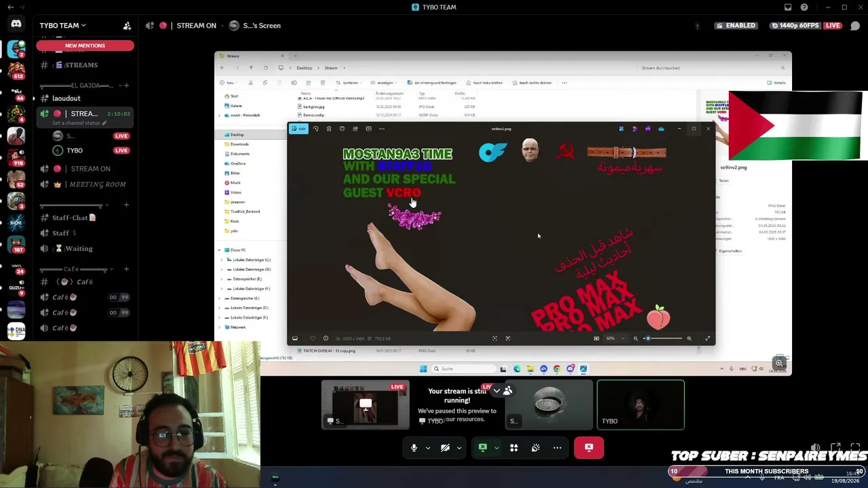Screen dimensions: 868x488
Task: Rotate the image in the Photos toolbar
Action: [x=316, y=129]
